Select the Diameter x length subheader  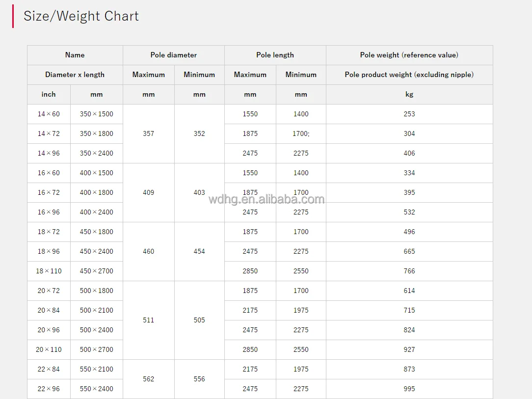(x=75, y=75)
